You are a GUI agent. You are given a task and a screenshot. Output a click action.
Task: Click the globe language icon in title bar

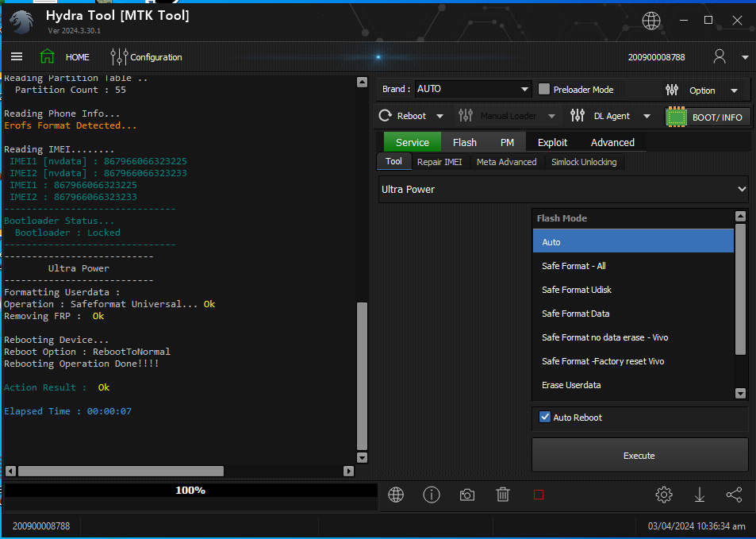[x=651, y=21]
